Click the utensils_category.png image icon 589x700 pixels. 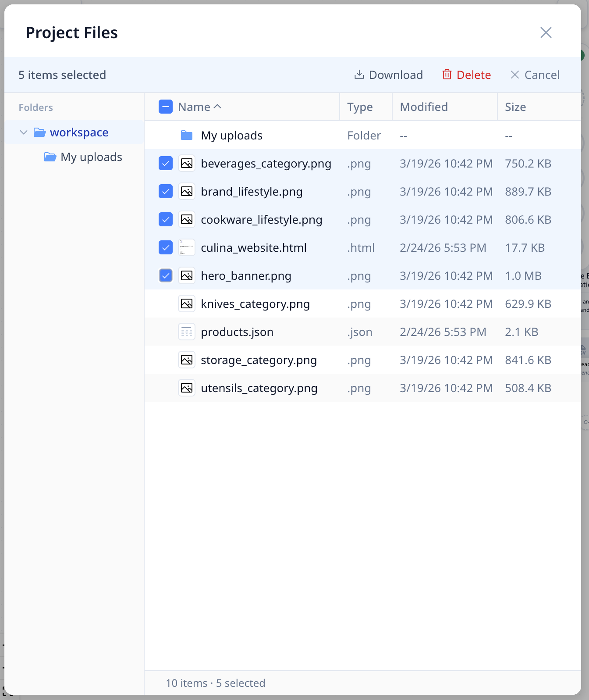coord(187,388)
